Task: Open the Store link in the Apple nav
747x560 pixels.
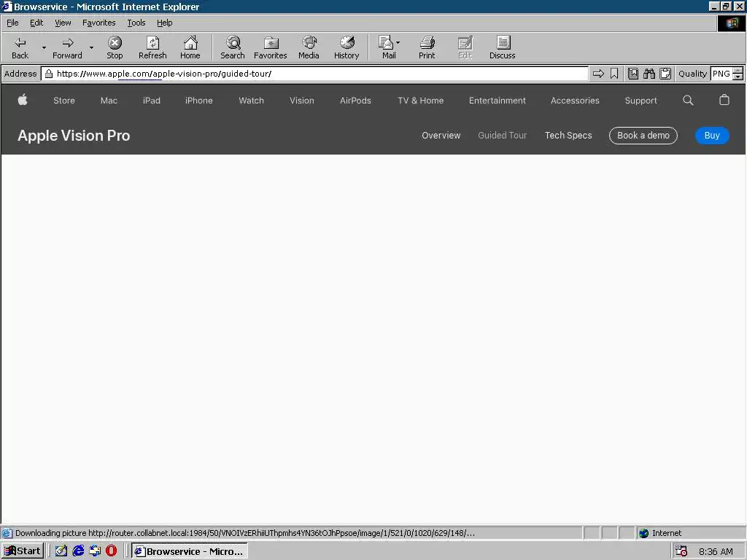Action: (64, 101)
